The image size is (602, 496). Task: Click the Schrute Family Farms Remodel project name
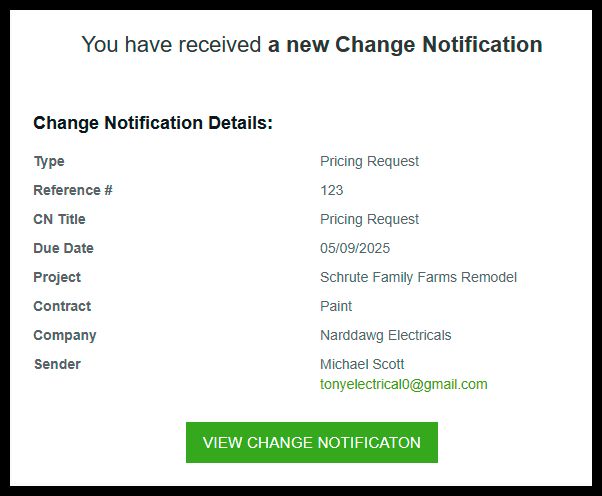[418, 277]
